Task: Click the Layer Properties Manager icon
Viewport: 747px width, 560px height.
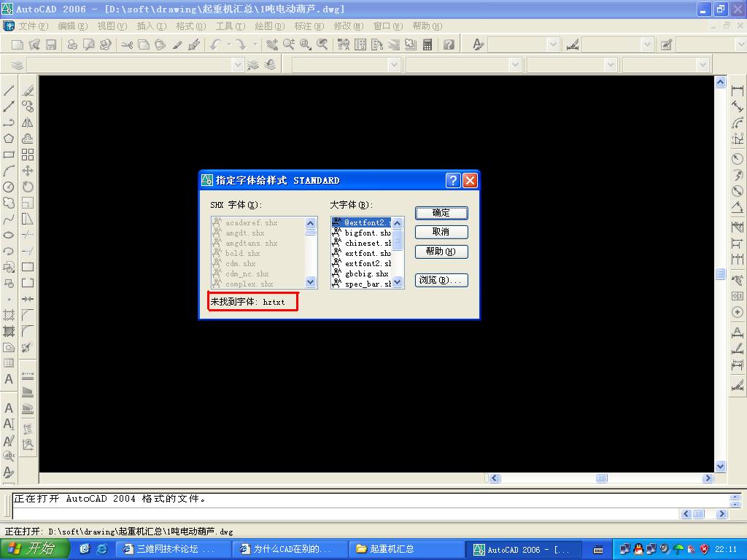Action: point(18,65)
